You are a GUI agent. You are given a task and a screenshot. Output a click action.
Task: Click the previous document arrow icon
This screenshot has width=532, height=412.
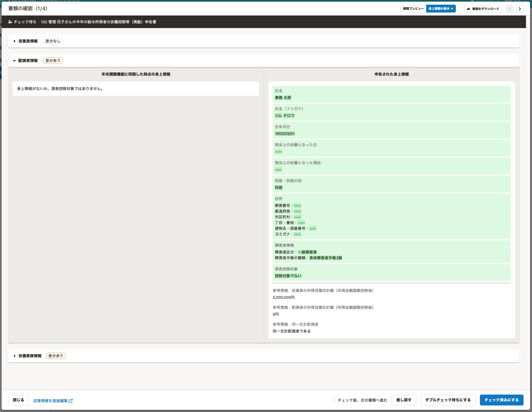coord(510,9)
